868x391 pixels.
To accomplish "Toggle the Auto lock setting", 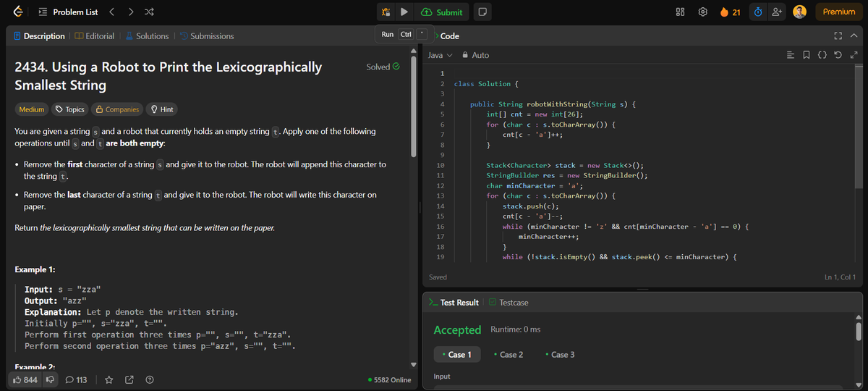I will 475,55.
